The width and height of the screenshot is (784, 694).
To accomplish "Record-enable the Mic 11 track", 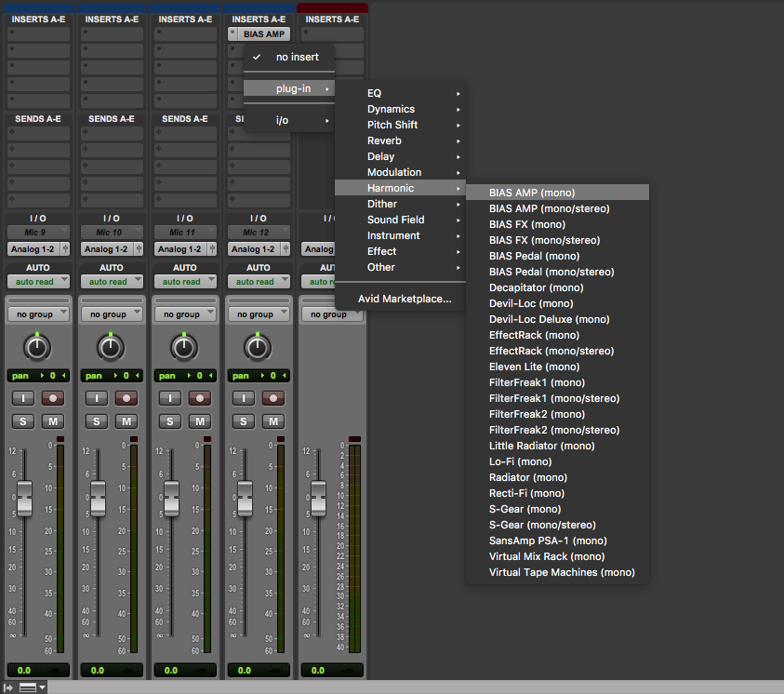I will click(x=200, y=398).
